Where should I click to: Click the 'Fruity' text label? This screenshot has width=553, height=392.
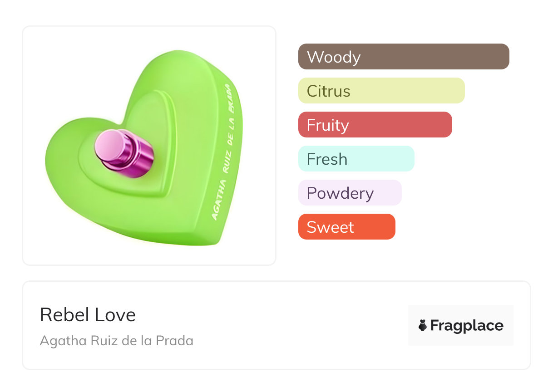coord(328,125)
